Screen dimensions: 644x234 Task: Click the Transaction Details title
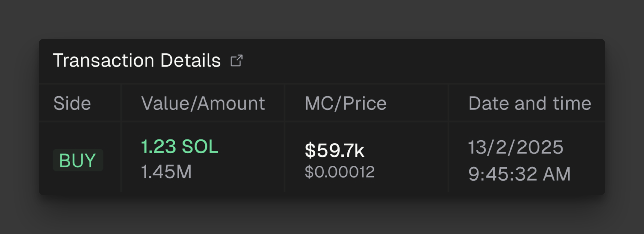(137, 61)
